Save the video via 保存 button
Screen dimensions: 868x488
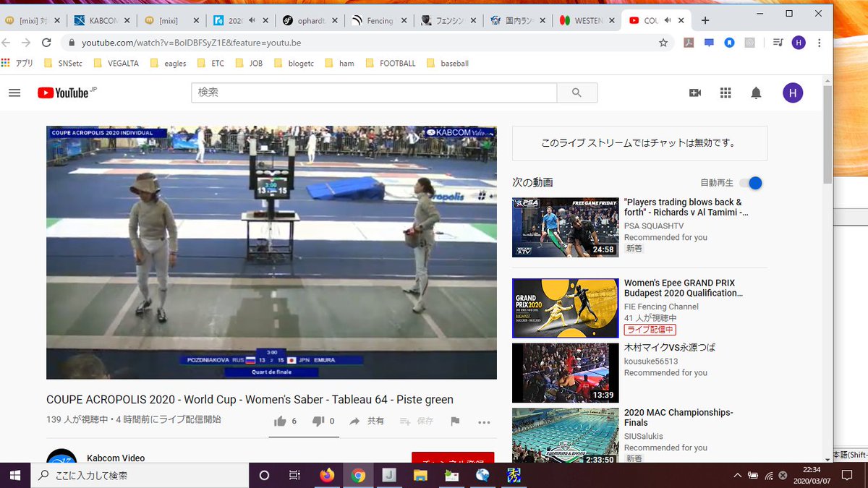pos(417,421)
